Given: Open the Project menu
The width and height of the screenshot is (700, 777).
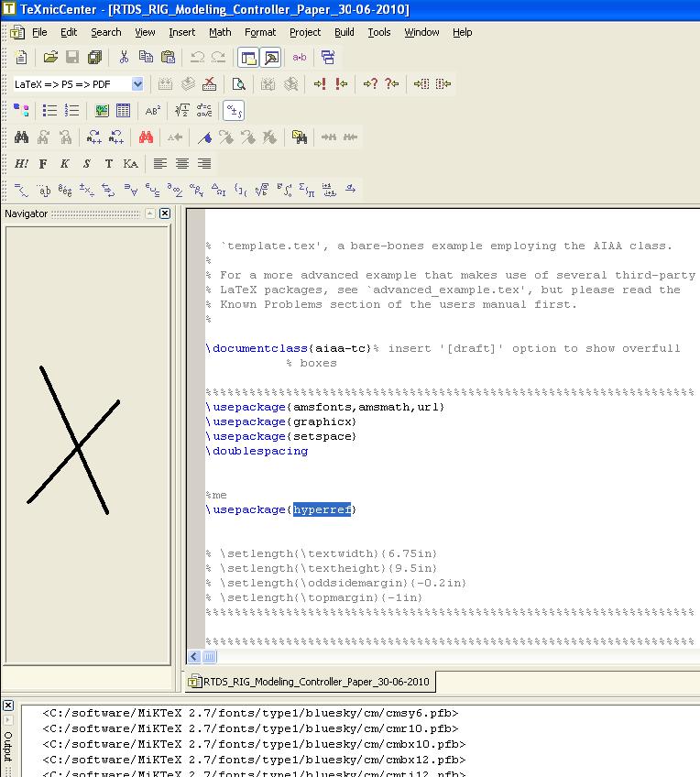Looking at the screenshot, I should click(x=305, y=32).
